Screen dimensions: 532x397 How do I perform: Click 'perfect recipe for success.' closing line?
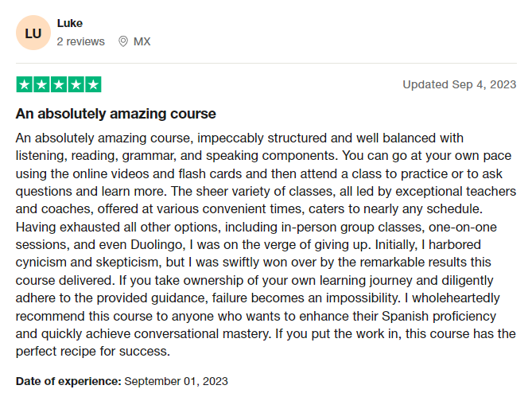click(x=93, y=351)
